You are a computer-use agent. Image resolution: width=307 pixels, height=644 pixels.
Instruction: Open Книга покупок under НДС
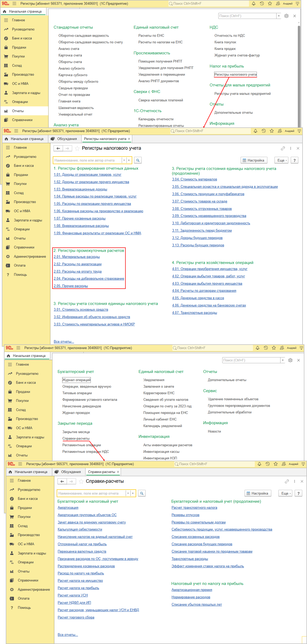tap(225, 42)
